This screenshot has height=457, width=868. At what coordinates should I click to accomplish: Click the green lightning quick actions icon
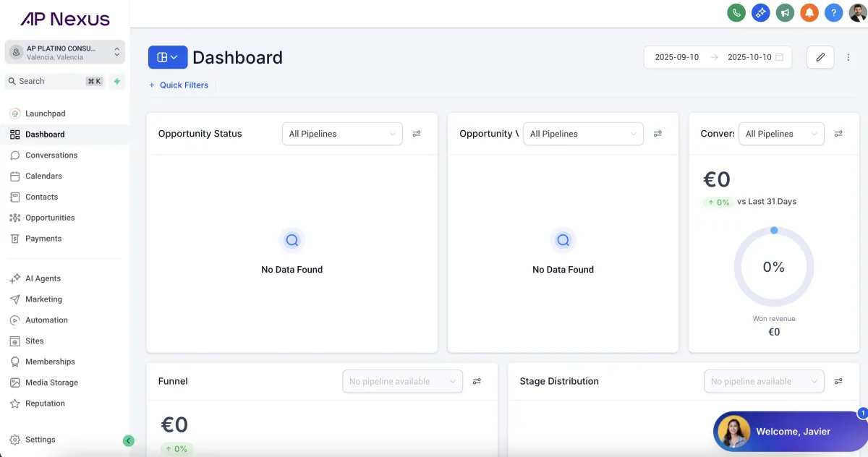tap(116, 81)
